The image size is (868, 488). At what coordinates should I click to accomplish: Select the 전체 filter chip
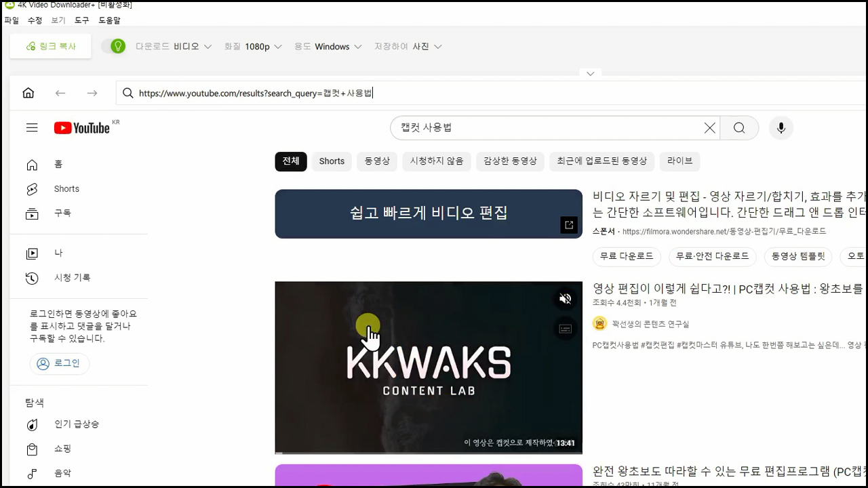pyautogui.click(x=291, y=161)
